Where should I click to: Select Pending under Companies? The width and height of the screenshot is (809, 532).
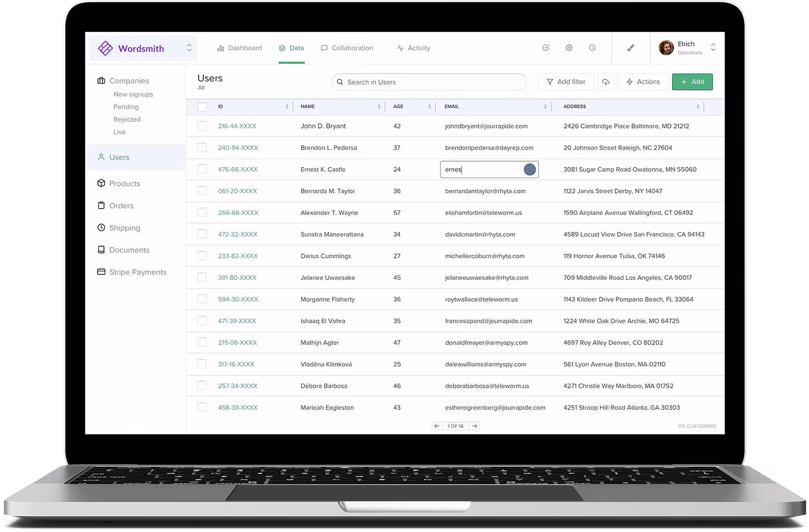(126, 107)
